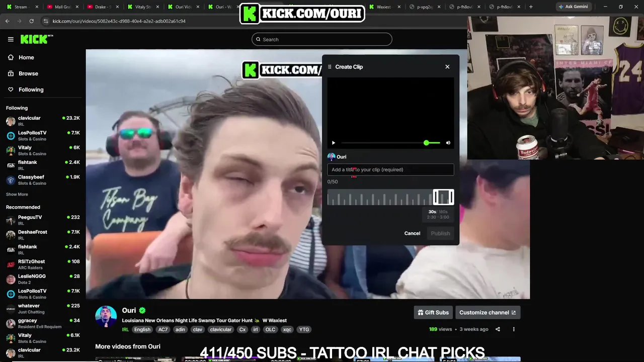Expand Show More in following list
The width and height of the screenshot is (644, 362).
pos(17,195)
